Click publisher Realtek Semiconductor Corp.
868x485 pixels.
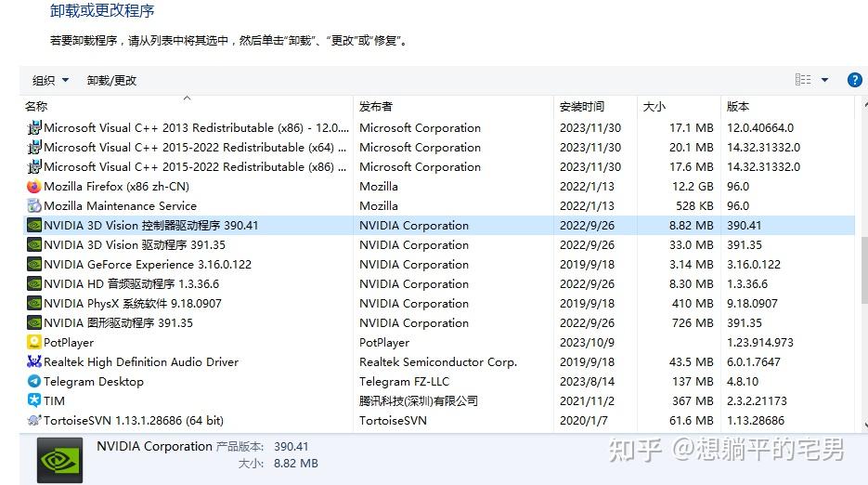click(438, 362)
